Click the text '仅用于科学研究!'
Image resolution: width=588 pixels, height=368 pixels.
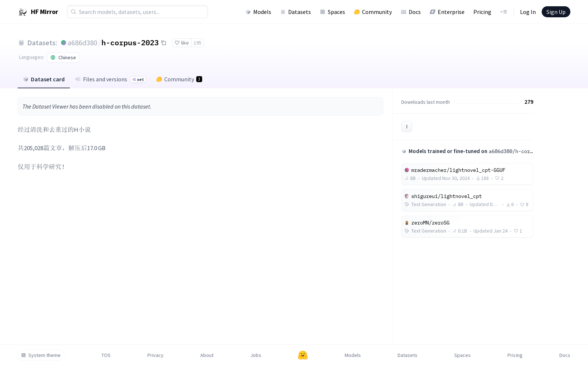(x=42, y=167)
